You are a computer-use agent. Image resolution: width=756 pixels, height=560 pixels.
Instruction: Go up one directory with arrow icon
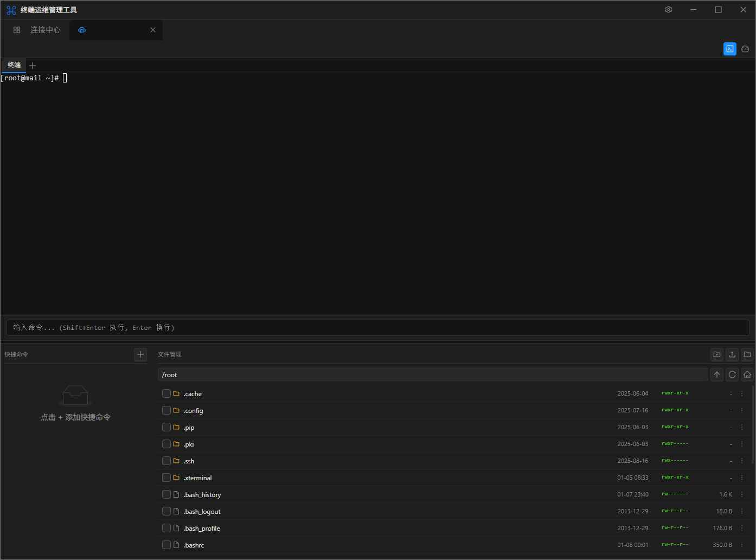[x=717, y=374]
